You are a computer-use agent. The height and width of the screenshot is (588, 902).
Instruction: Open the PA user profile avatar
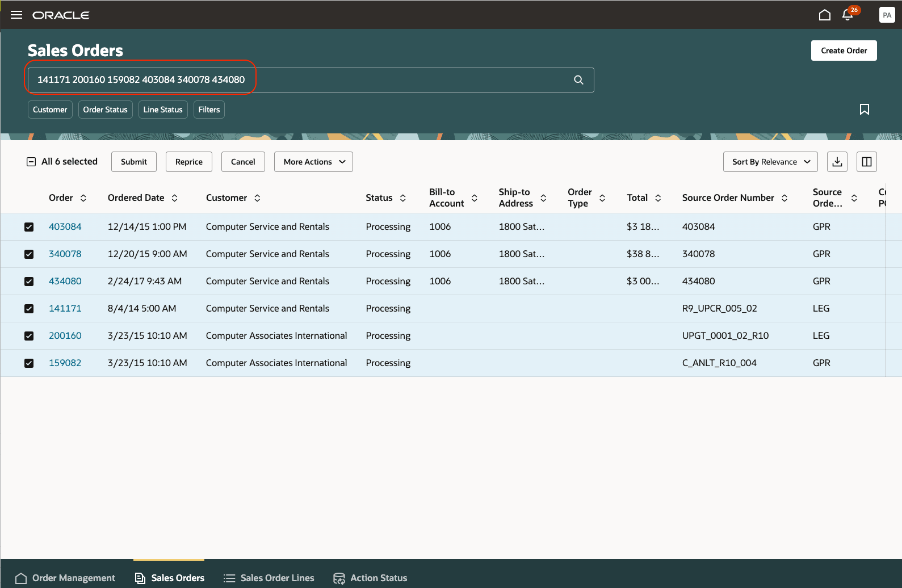pos(887,15)
